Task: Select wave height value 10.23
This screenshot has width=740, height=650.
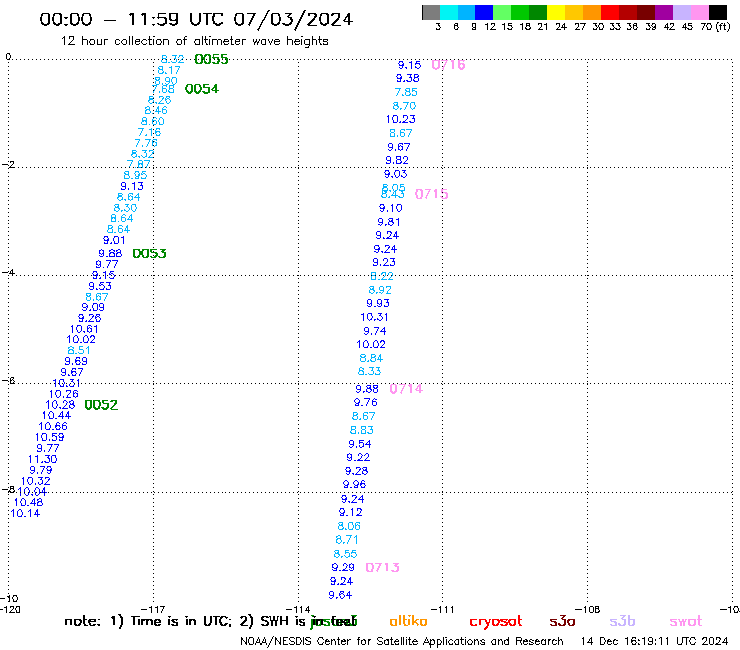Action: pos(401,119)
